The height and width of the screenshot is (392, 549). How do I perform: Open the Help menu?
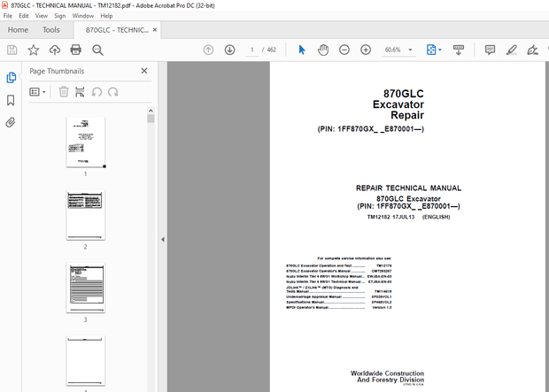106,16
